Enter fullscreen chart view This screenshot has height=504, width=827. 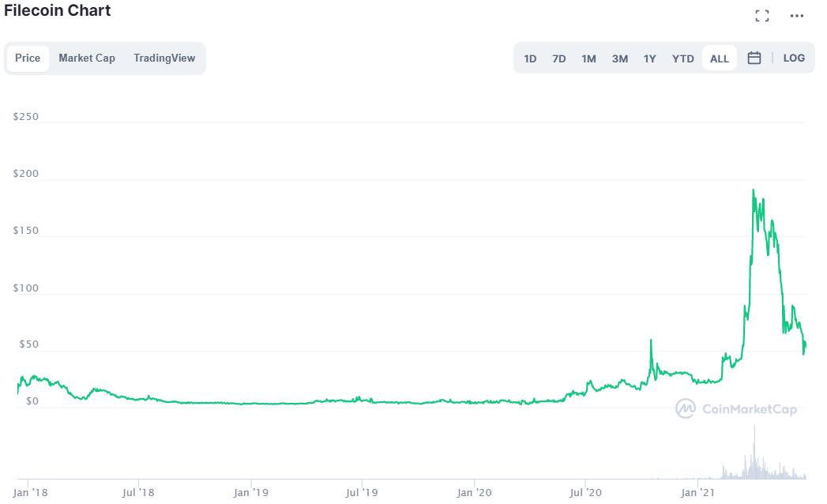tap(761, 16)
